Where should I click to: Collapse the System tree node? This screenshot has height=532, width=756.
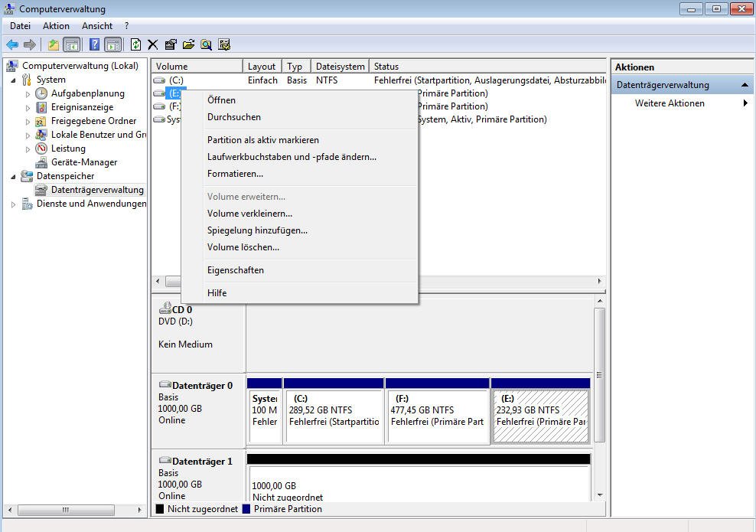pyautogui.click(x=13, y=80)
